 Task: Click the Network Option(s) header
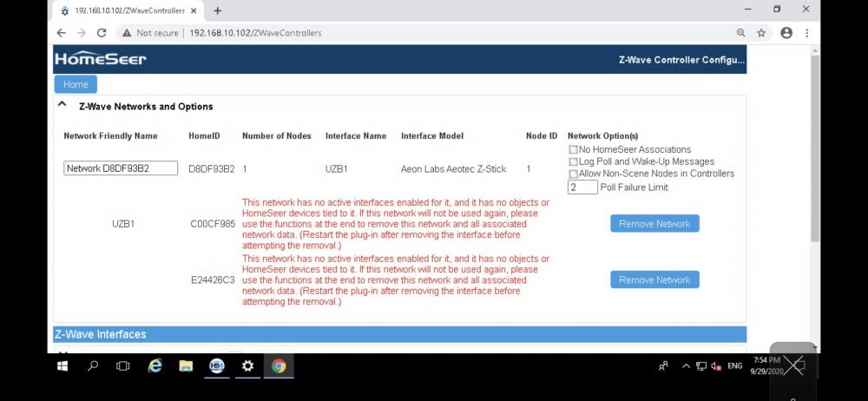pos(603,135)
